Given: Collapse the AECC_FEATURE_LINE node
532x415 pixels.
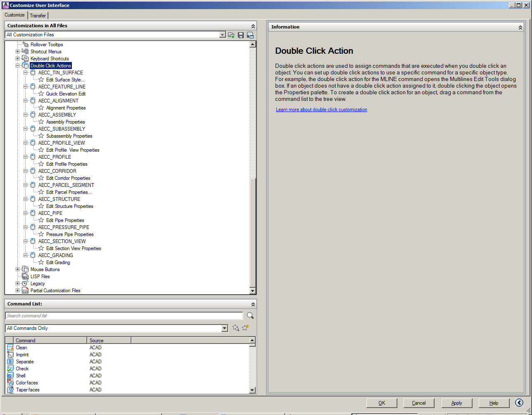Looking at the screenshot, I should (x=25, y=87).
